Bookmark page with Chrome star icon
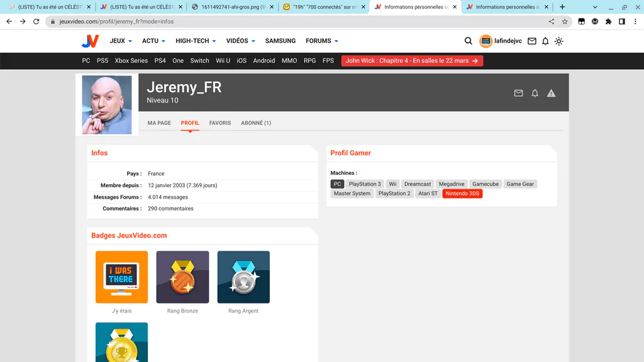Screen dimensions: 644x362 click(565, 21)
